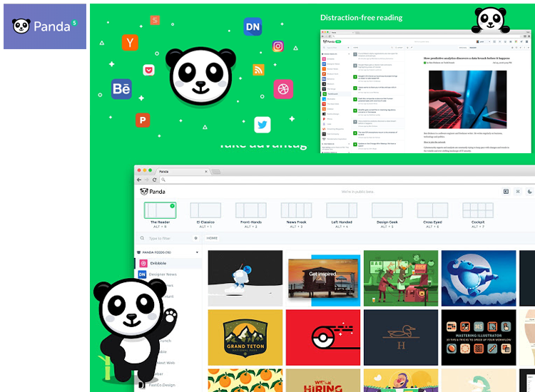Reload the page with the browser refresh icon
The width and height of the screenshot is (535, 392).
(155, 180)
